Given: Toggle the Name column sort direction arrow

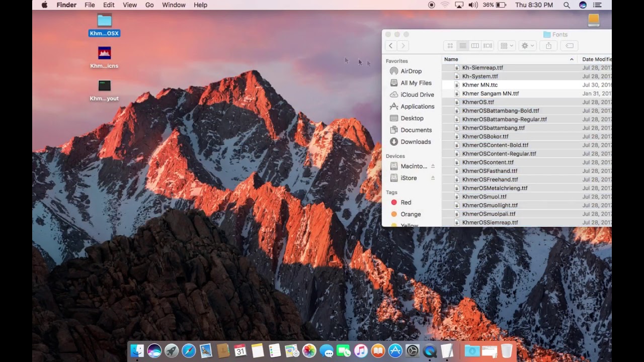Looking at the screenshot, I should click(572, 59).
